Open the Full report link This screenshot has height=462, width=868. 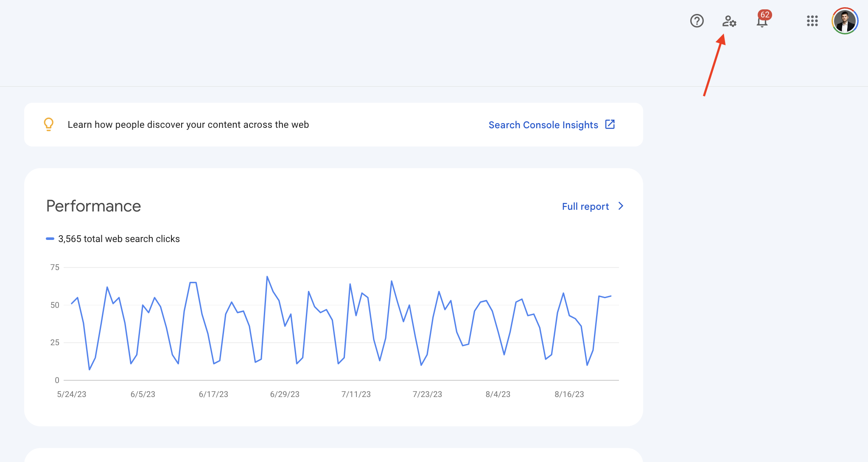pyautogui.click(x=585, y=206)
